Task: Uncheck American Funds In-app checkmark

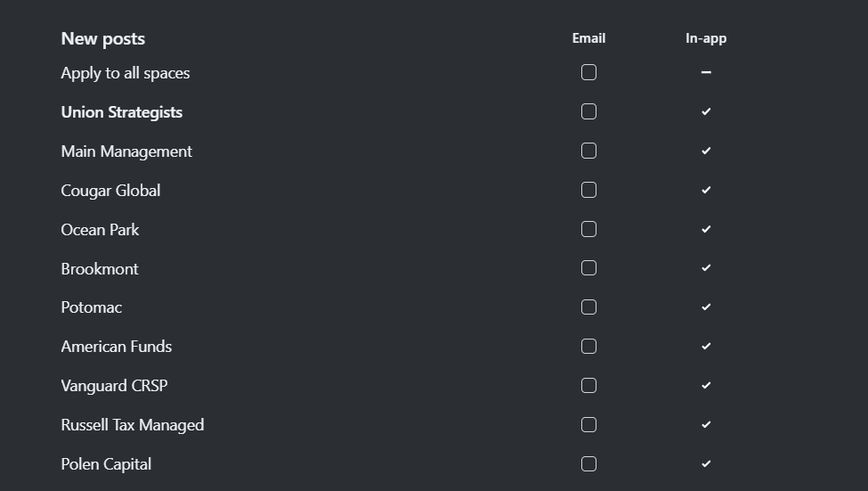Action: [x=706, y=347]
